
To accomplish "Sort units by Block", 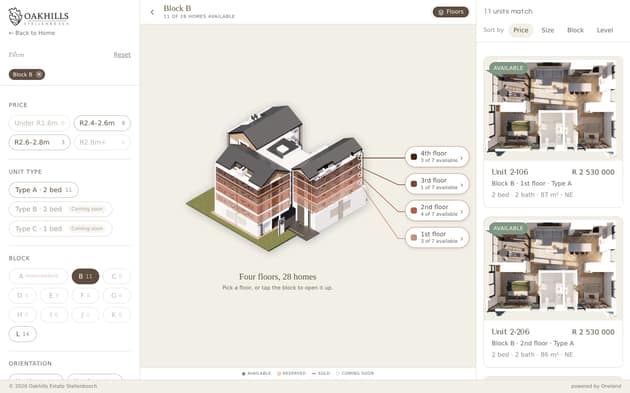I will [x=575, y=30].
